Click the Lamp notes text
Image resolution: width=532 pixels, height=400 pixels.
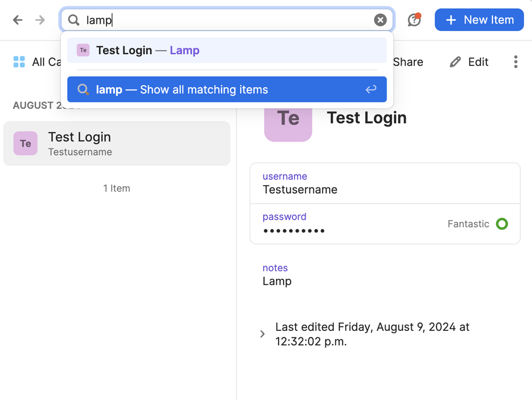point(277,281)
